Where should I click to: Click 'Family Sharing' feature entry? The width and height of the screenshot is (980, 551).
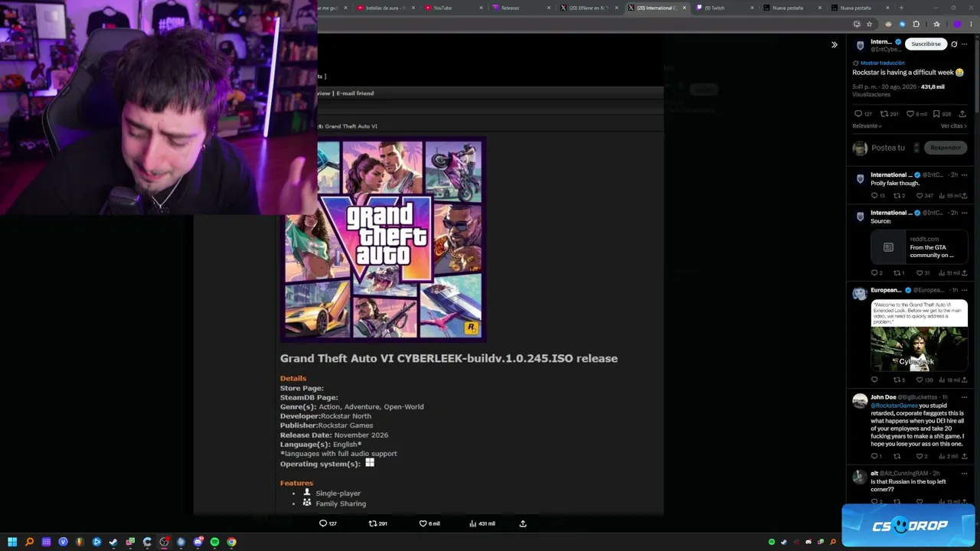[x=341, y=504]
